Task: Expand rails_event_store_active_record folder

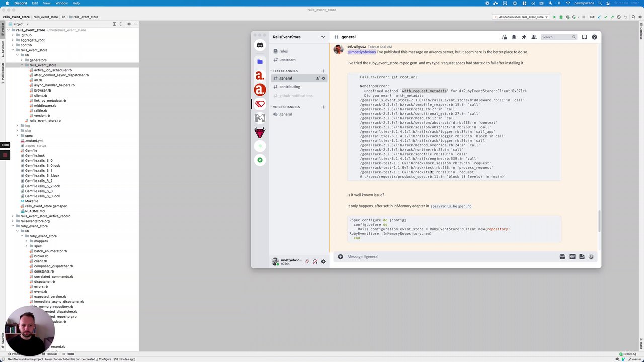Action: point(13,216)
